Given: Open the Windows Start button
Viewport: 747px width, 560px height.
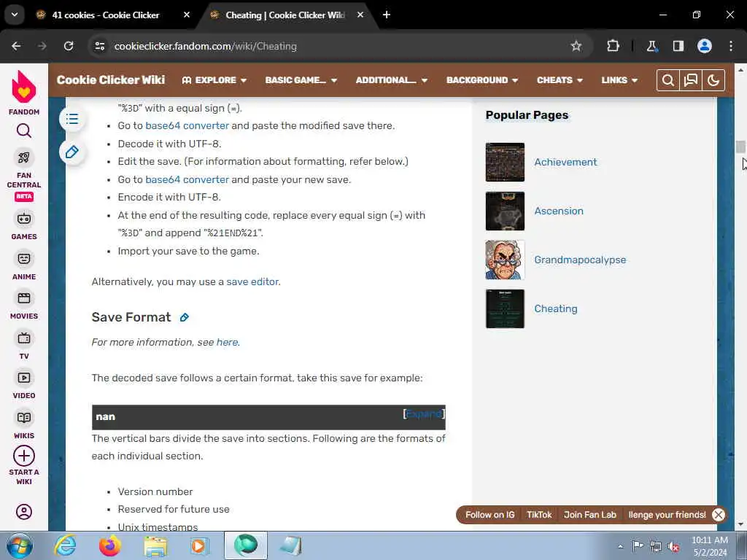Looking at the screenshot, I should click(x=20, y=545).
